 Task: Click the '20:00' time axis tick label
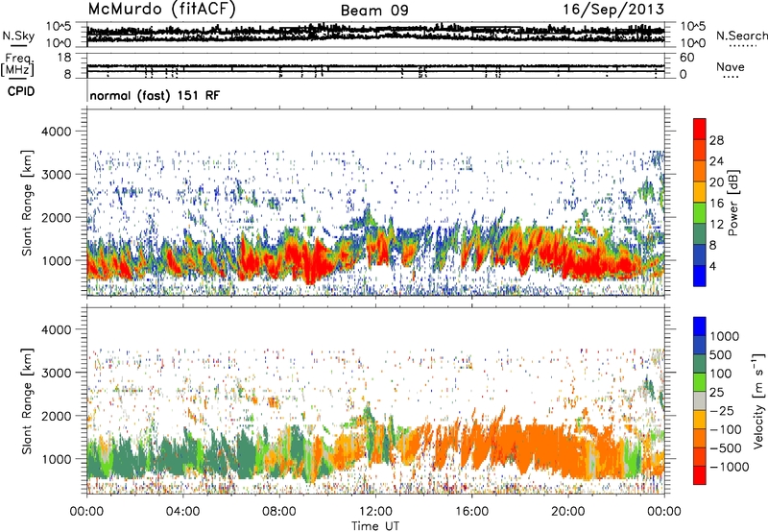point(568,512)
